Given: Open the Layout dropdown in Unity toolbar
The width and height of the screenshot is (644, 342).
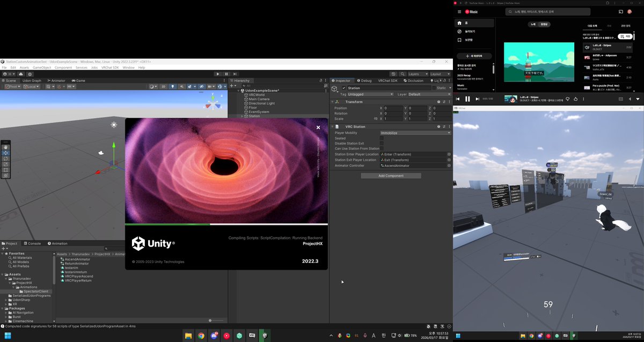Looking at the screenshot, I should (440, 74).
